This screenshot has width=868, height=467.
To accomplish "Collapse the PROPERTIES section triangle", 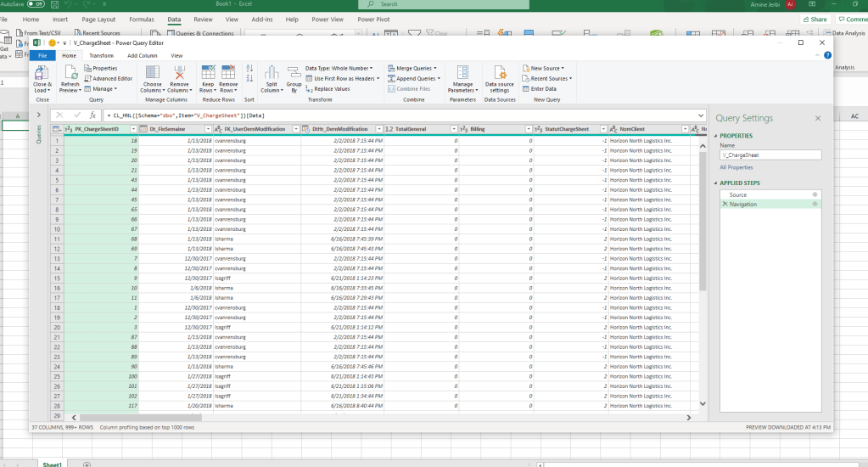I will point(716,136).
